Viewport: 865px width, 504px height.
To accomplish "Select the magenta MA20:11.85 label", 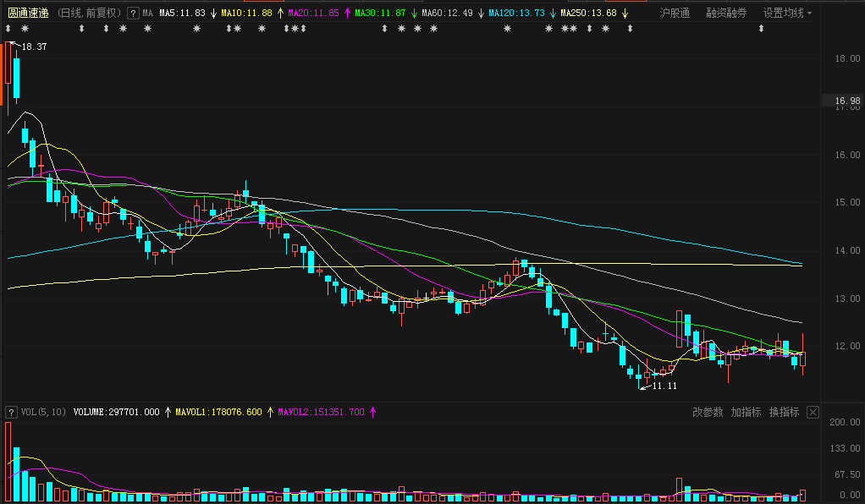I will 313,13.
